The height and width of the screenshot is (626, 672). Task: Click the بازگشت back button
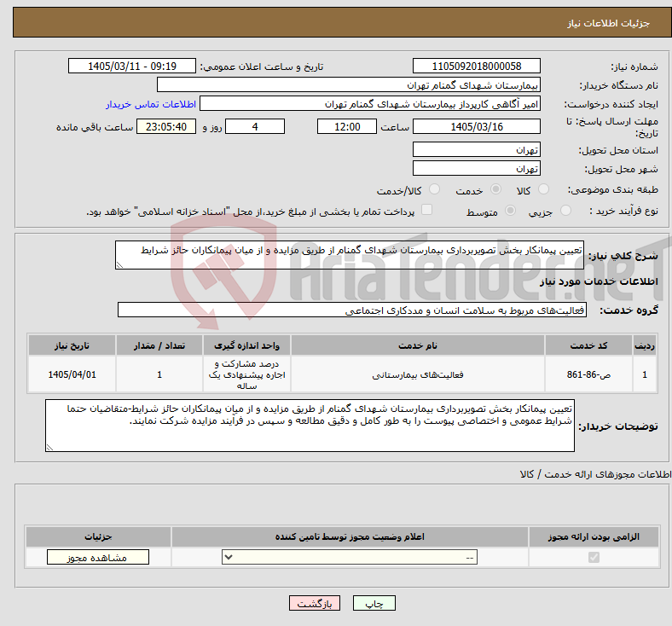(x=315, y=603)
